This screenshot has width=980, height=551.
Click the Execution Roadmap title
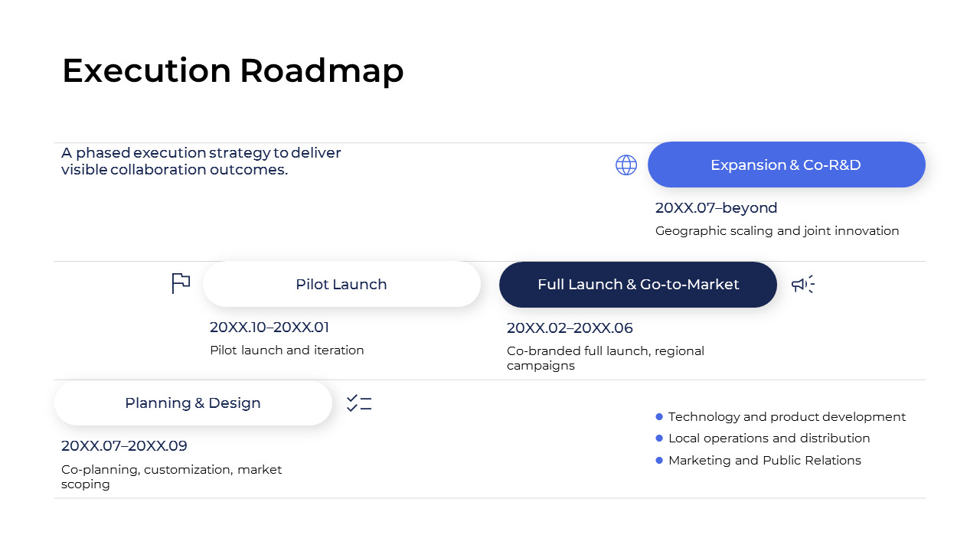coord(233,70)
